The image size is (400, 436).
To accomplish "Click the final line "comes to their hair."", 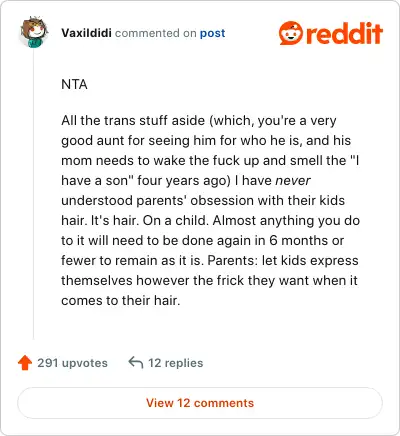I will 121,301.
